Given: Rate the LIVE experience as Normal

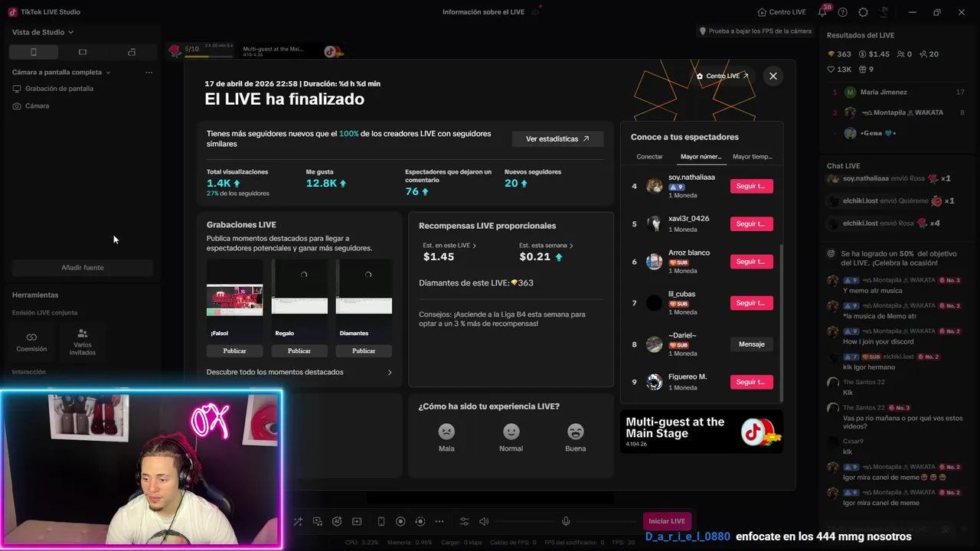Looking at the screenshot, I should click(511, 438).
